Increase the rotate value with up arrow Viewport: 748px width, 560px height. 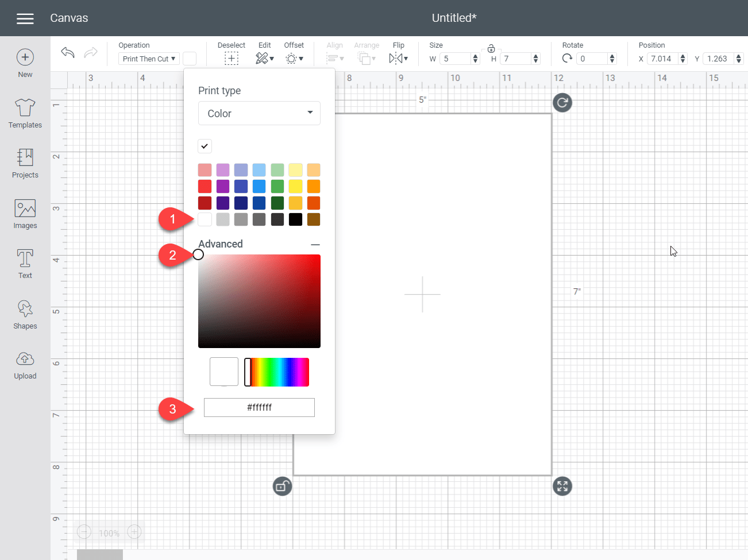[612, 56]
